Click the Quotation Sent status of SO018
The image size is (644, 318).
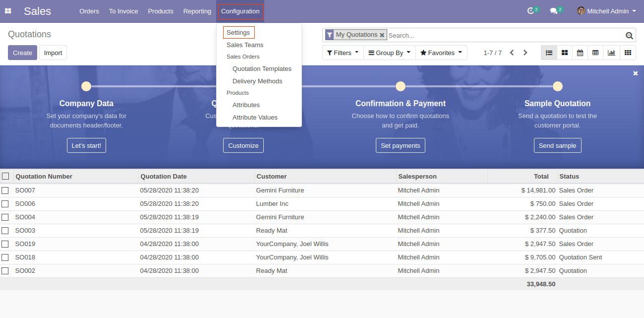point(581,257)
